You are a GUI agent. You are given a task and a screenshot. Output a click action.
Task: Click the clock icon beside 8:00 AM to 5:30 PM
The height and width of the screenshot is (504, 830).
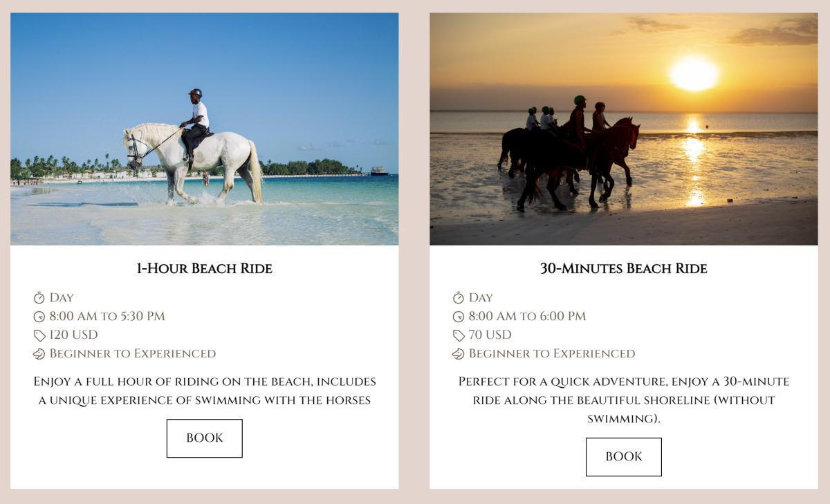(39, 317)
